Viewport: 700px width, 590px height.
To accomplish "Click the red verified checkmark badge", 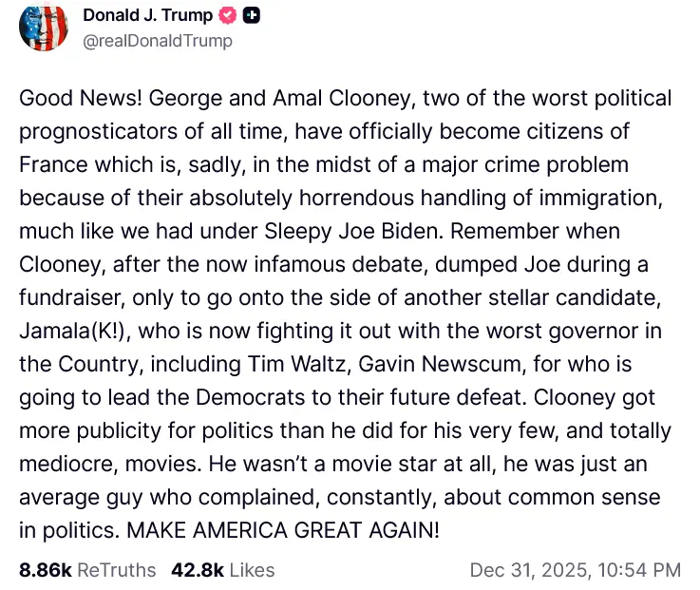I will tap(228, 15).
